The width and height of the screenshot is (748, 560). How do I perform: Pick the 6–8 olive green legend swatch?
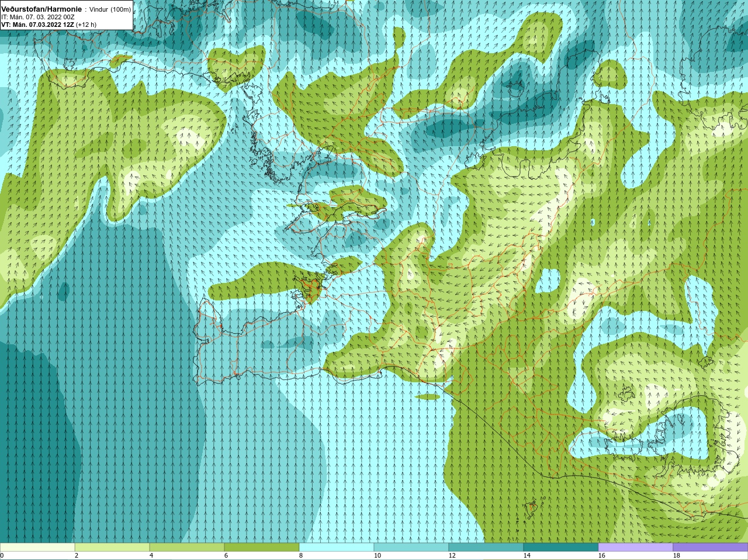coord(262,547)
